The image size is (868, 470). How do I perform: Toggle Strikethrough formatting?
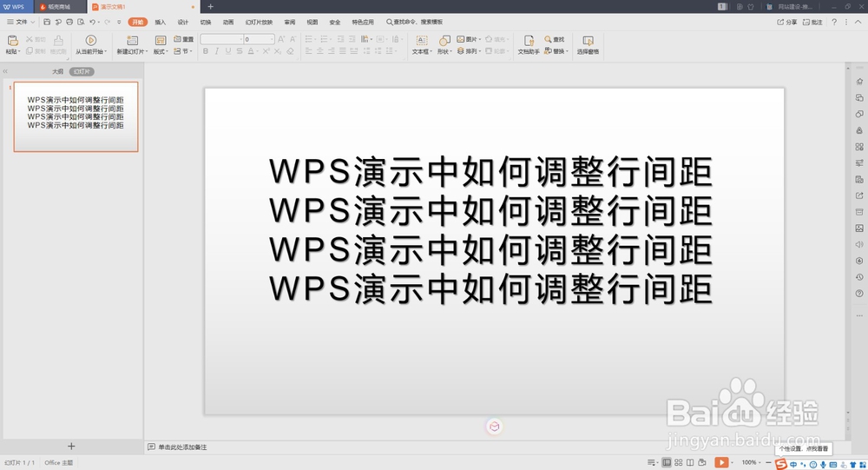pyautogui.click(x=240, y=51)
